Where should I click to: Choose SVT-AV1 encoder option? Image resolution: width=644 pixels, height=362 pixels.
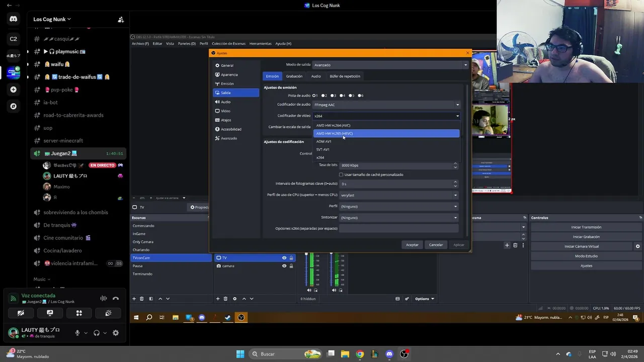click(x=386, y=149)
